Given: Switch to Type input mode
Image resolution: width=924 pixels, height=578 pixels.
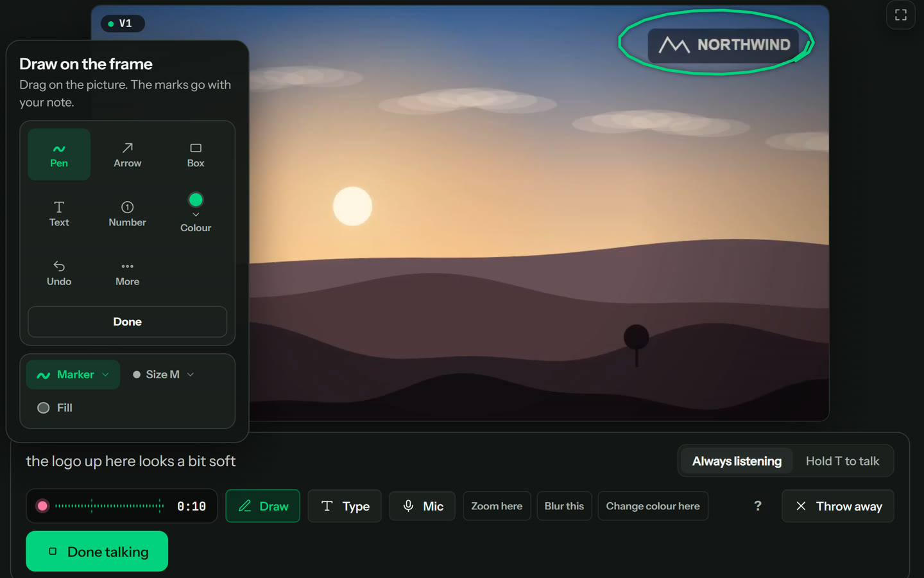Looking at the screenshot, I should click(345, 506).
